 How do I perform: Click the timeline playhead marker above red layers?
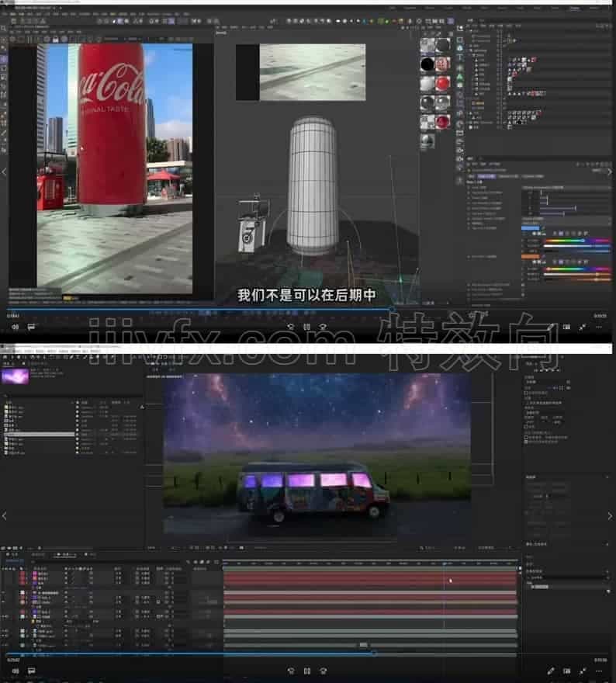pyautogui.click(x=444, y=563)
